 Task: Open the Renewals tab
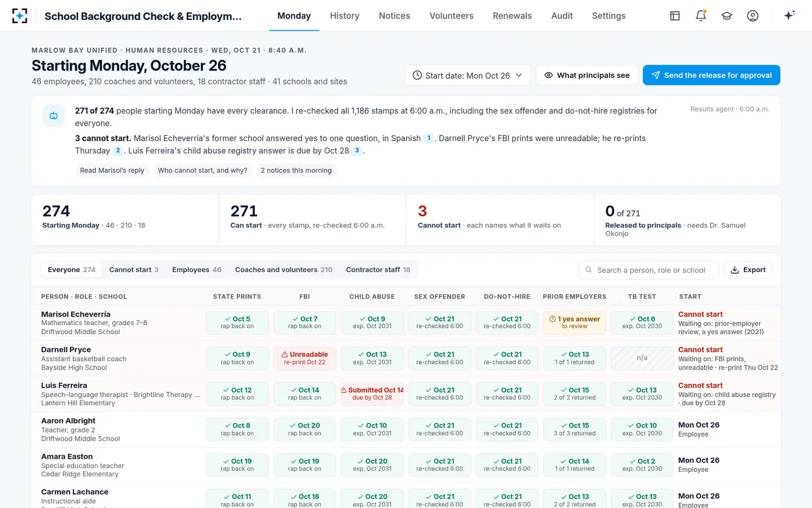tap(513, 16)
